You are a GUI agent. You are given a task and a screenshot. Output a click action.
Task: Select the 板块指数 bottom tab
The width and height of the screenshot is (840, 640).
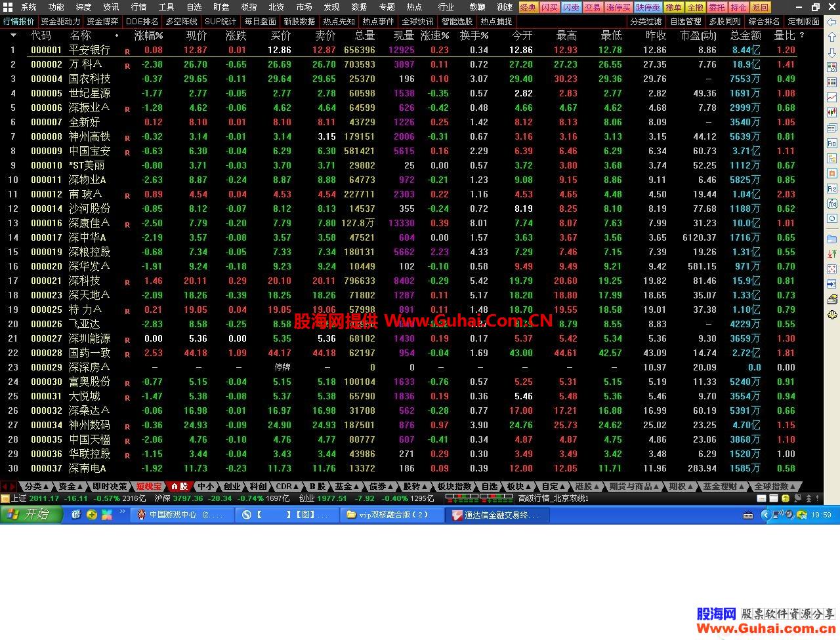(x=454, y=487)
